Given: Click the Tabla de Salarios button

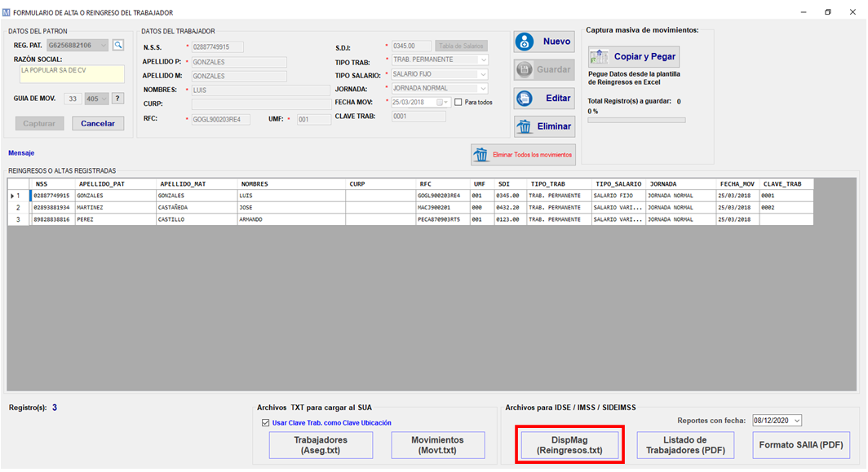Looking at the screenshot, I should point(461,46).
